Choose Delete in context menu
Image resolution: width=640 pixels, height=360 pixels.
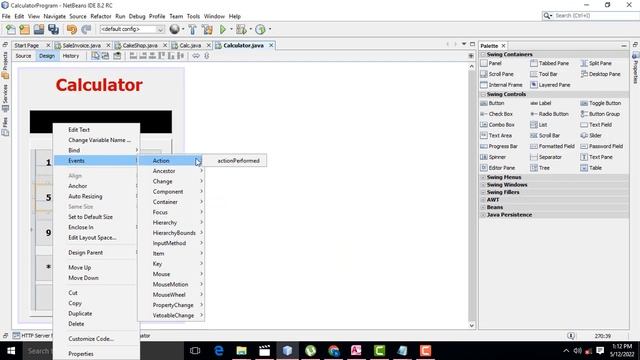(97, 324)
